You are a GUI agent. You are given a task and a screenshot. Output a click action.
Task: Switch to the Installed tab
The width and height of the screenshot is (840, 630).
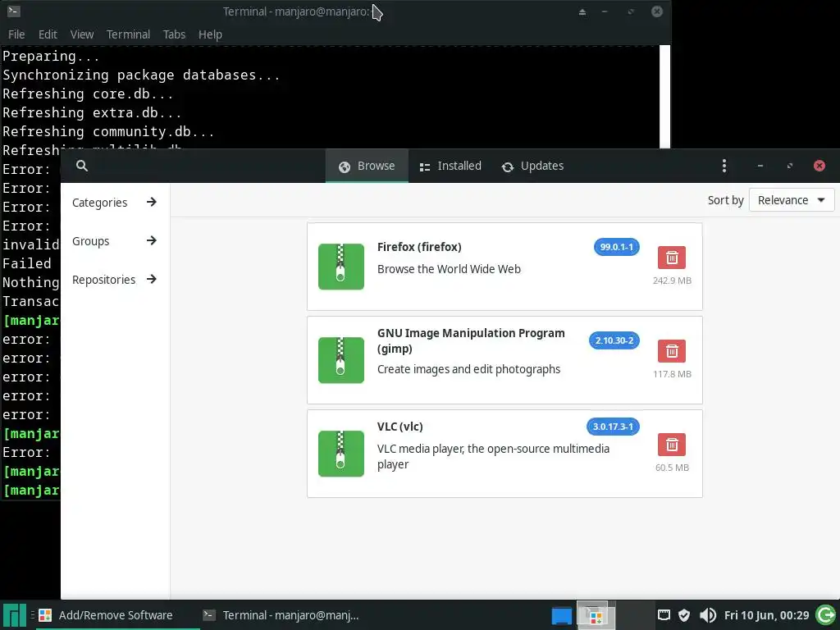pos(450,166)
